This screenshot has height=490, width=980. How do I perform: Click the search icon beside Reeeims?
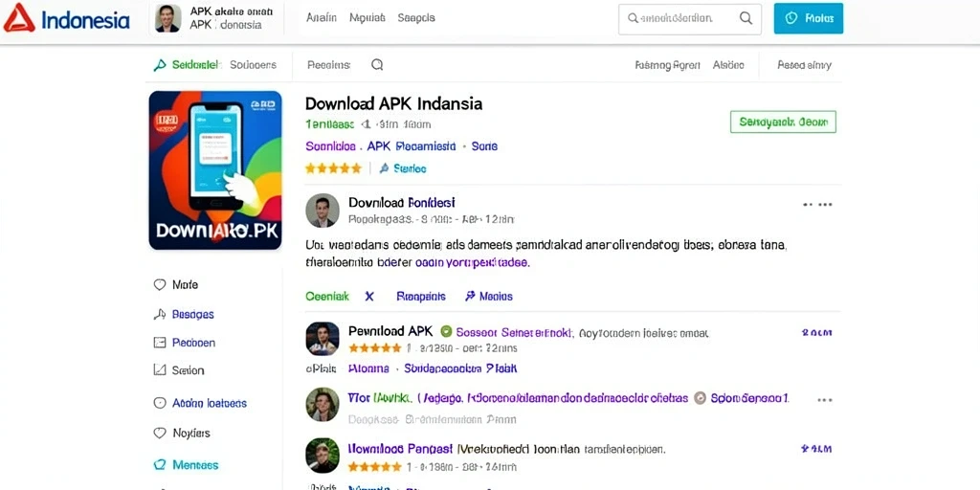point(377,64)
